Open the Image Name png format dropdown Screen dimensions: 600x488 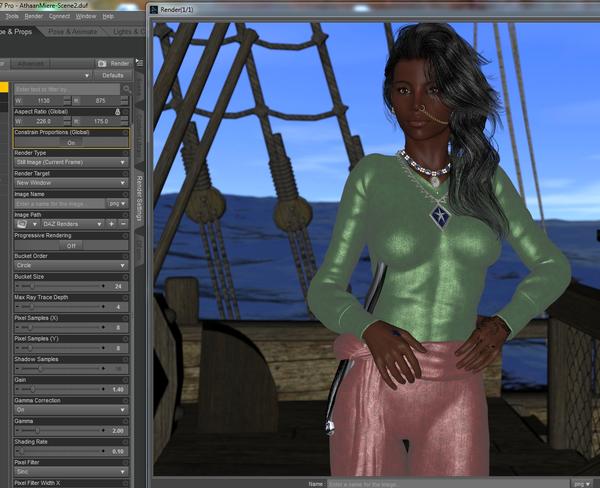[x=117, y=204]
